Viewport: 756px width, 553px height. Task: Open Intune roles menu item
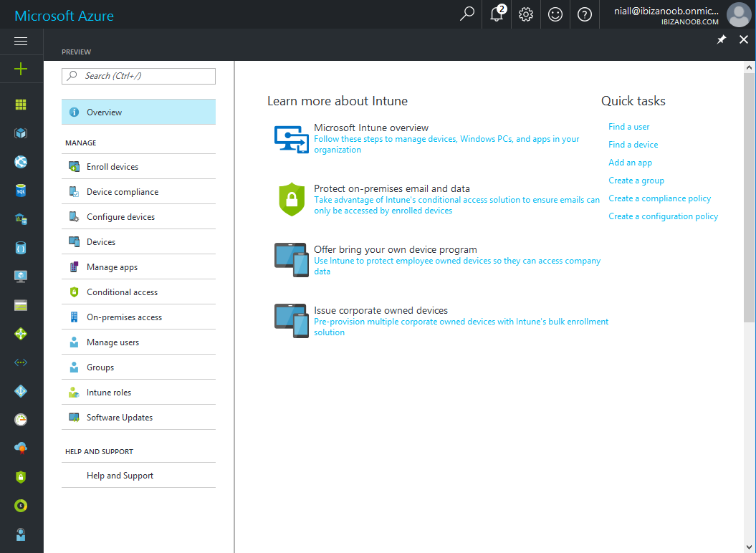[x=138, y=392]
